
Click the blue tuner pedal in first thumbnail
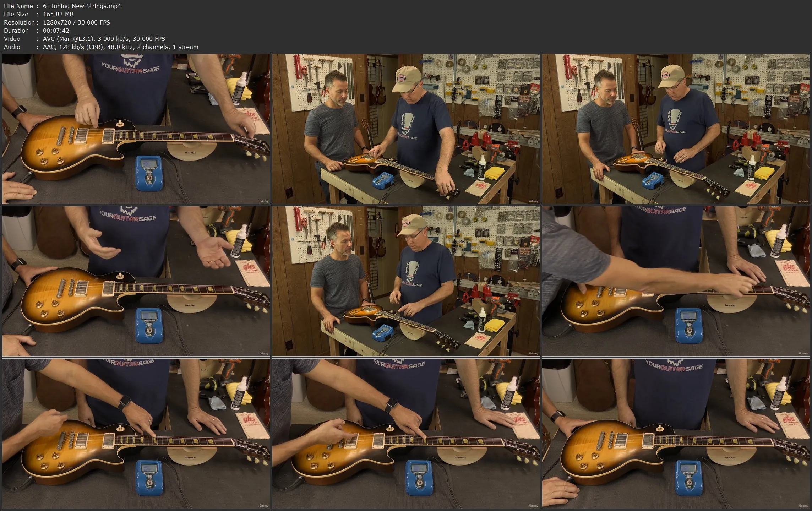click(149, 173)
